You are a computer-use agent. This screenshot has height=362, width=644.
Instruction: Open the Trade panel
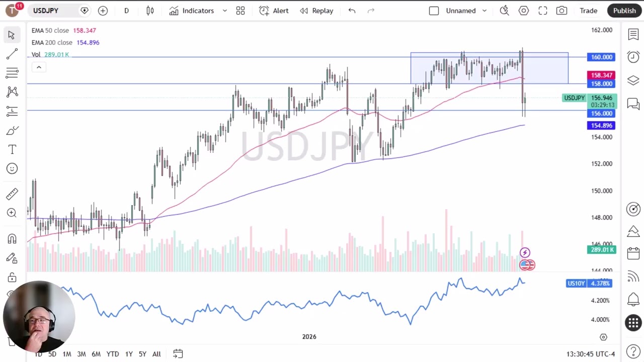[588, 11]
